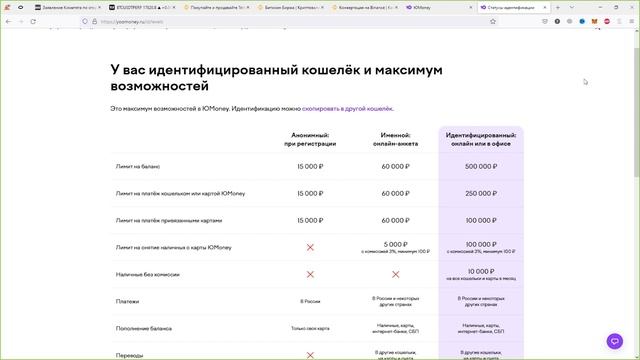Open the Pocket save icon in toolbar
Image resolution: width=640 pixels, height=360 pixels.
[x=544, y=21]
